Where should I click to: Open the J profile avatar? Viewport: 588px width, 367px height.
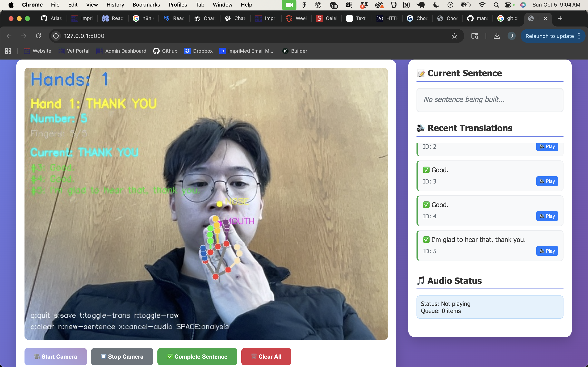click(x=511, y=36)
